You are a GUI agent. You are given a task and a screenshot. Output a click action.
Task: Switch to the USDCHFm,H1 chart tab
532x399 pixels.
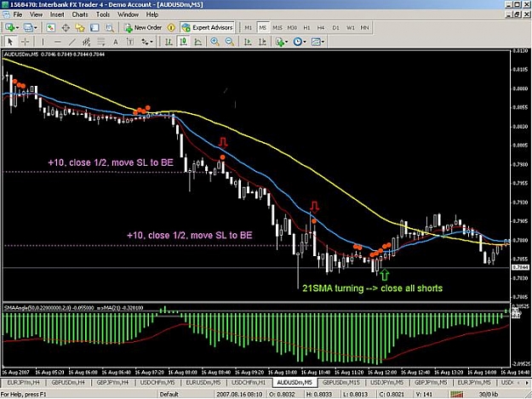tap(249, 382)
